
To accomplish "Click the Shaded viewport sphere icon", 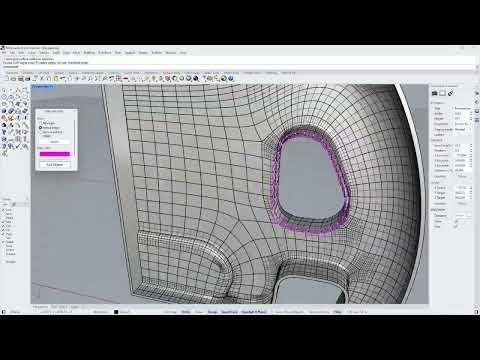I will (182, 78).
